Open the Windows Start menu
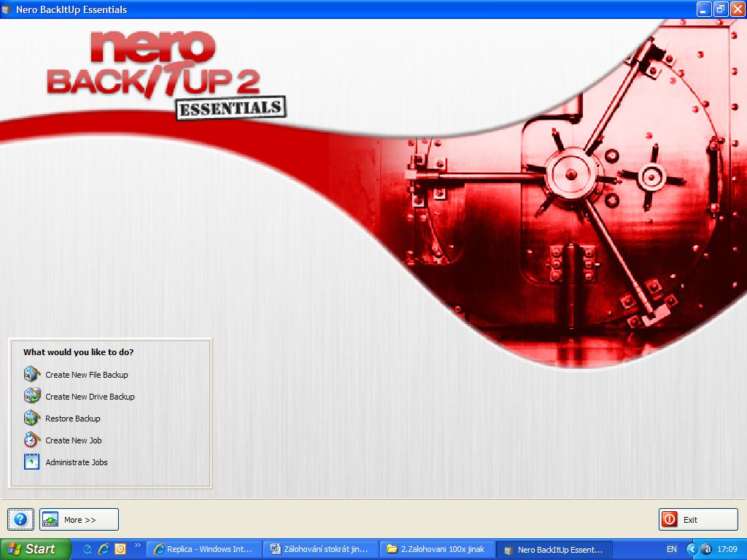Viewport: 747px width, 560px height. pos(35,549)
